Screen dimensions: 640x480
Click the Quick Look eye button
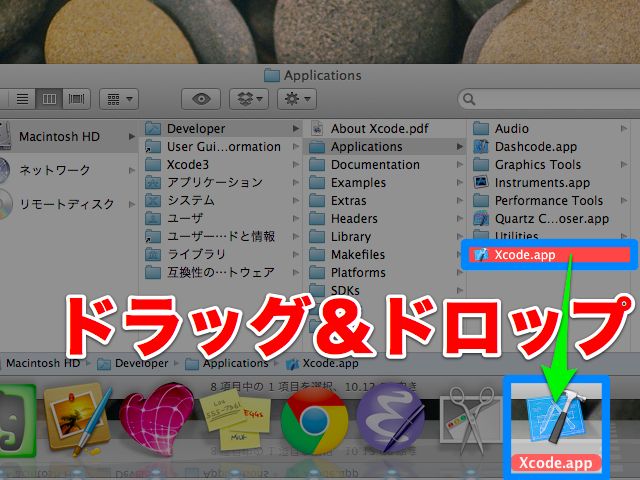click(x=201, y=99)
